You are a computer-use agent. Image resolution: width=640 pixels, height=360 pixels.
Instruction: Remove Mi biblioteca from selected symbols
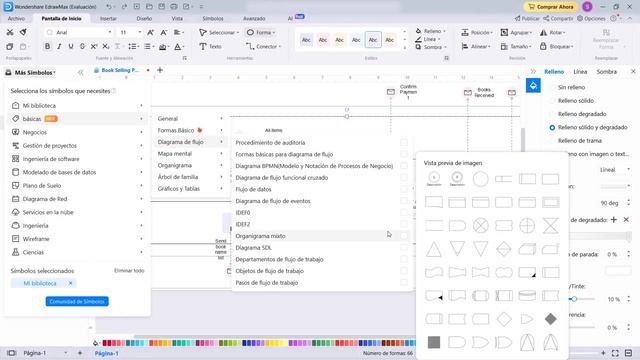70,283
